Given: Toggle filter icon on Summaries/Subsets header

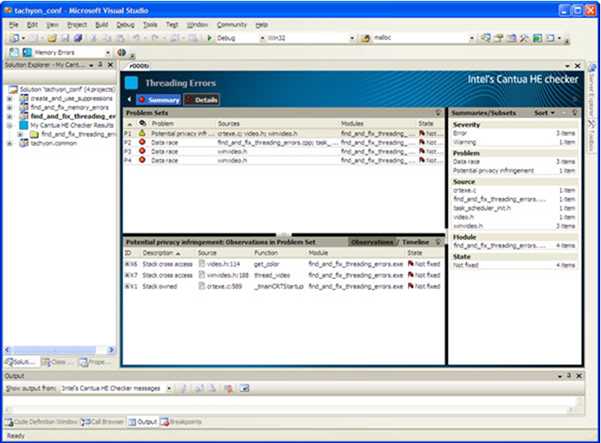Looking at the screenshot, I should [574, 113].
